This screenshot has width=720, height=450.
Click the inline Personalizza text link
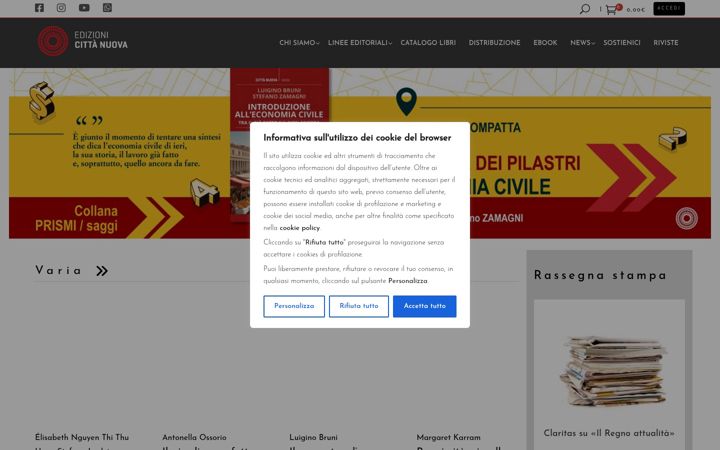click(x=408, y=281)
